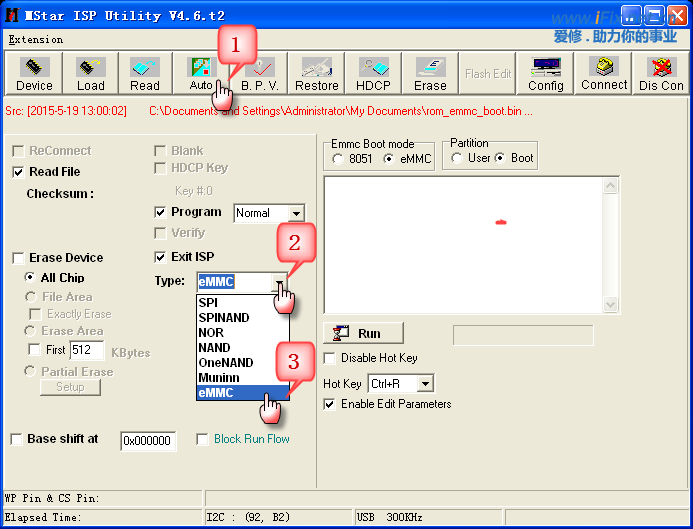Enable the Erase Device checkbox
This screenshot has height=529, width=693.
click(18, 258)
